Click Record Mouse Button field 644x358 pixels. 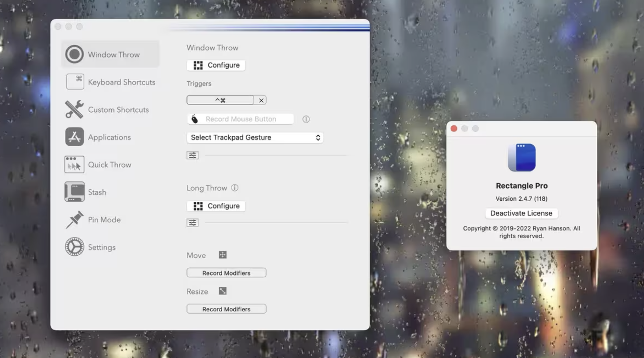[x=240, y=119]
